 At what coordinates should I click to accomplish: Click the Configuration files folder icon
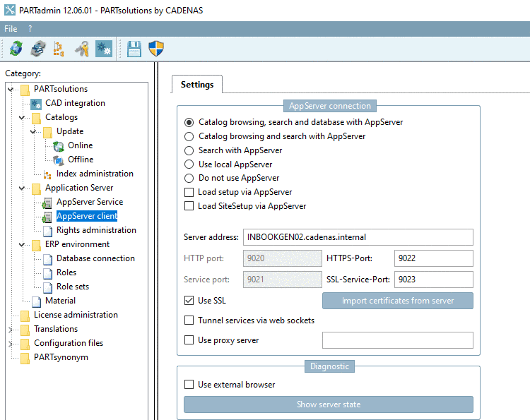pyautogui.click(x=25, y=344)
